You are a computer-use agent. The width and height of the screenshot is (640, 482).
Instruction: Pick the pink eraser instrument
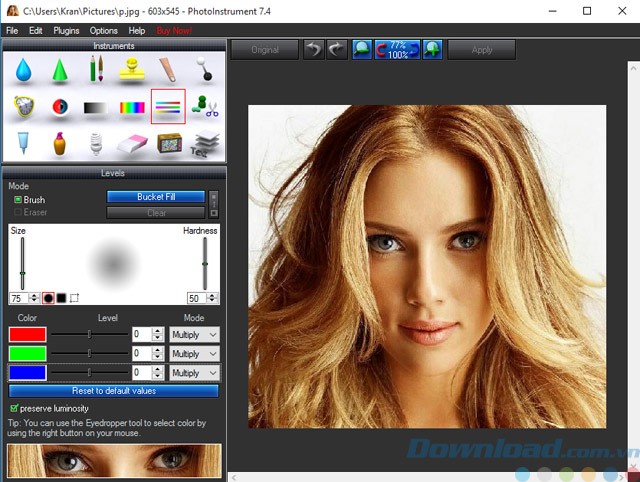[x=132, y=144]
